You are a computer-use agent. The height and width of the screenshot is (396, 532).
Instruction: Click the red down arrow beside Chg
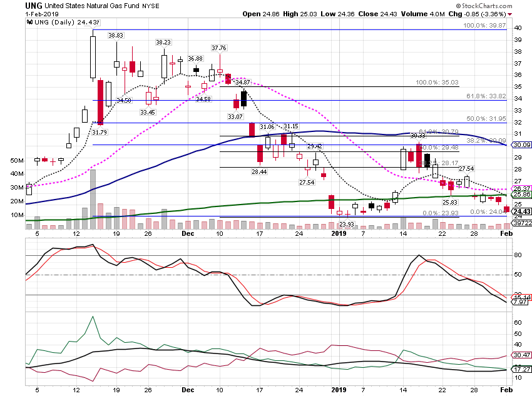point(510,14)
